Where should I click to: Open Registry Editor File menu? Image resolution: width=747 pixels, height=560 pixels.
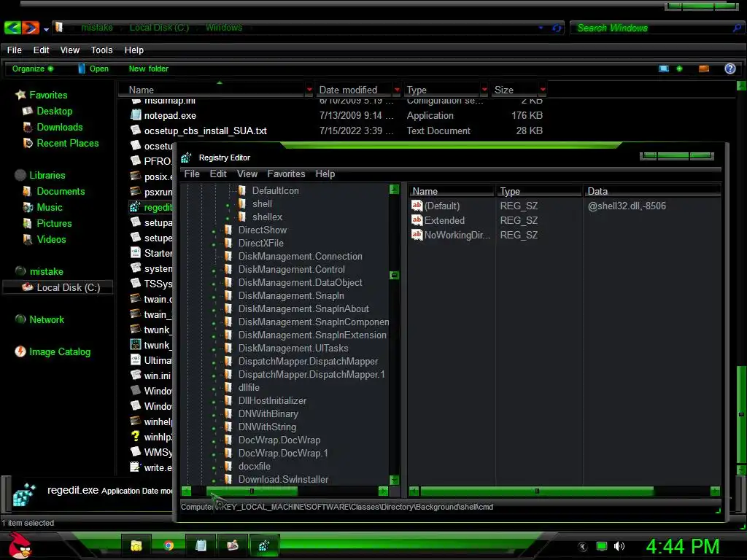[x=192, y=174]
